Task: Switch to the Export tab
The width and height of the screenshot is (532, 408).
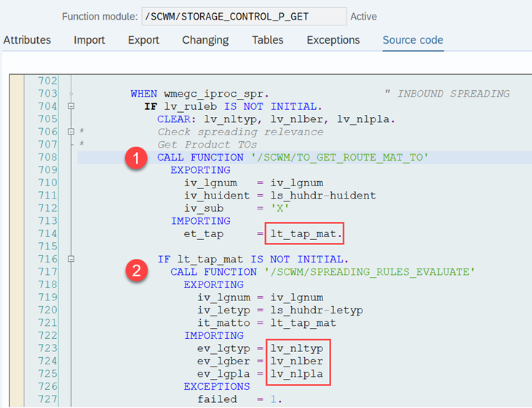Action: point(143,40)
